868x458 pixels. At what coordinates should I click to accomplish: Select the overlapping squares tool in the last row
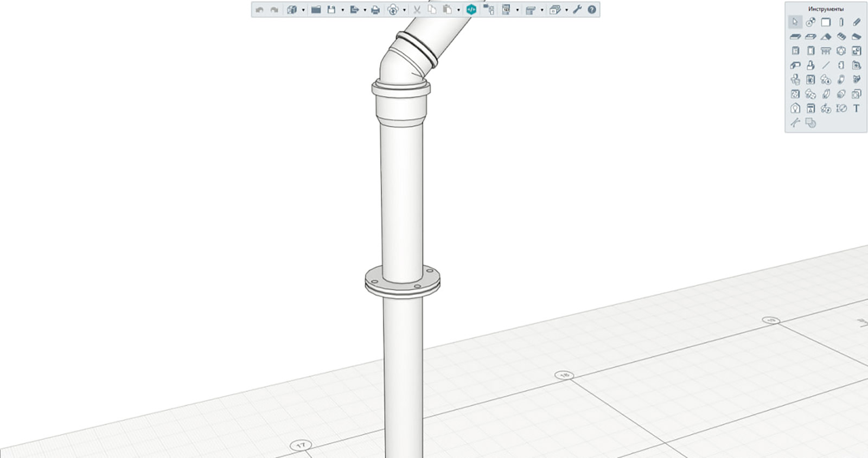pyautogui.click(x=810, y=123)
